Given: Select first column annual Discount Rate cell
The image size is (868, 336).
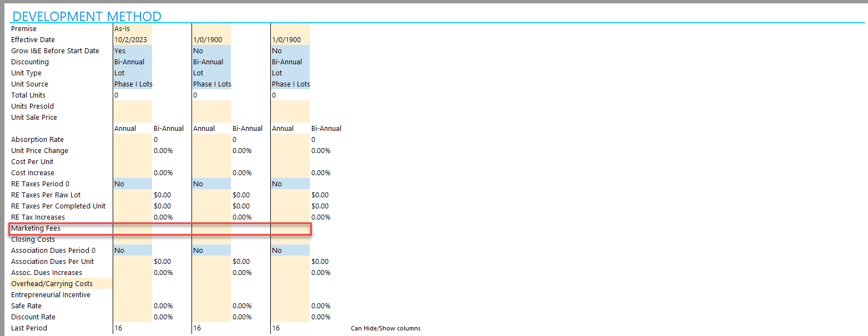Looking at the screenshot, I should (132, 317).
